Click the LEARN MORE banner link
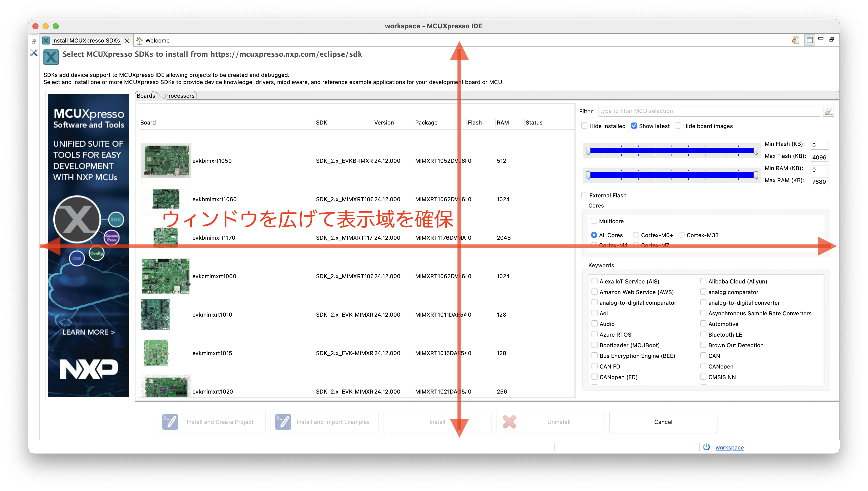The width and height of the screenshot is (868, 491). (x=88, y=332)
